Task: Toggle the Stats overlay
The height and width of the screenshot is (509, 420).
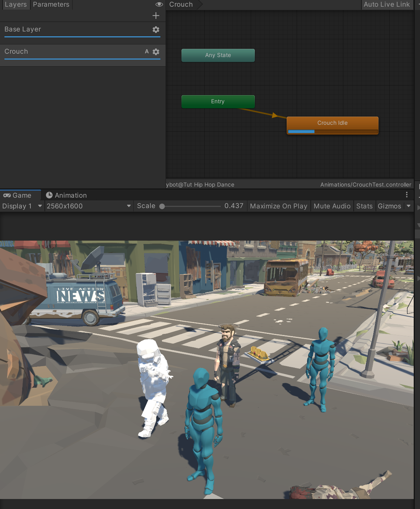Action: (x=364, y=206)
